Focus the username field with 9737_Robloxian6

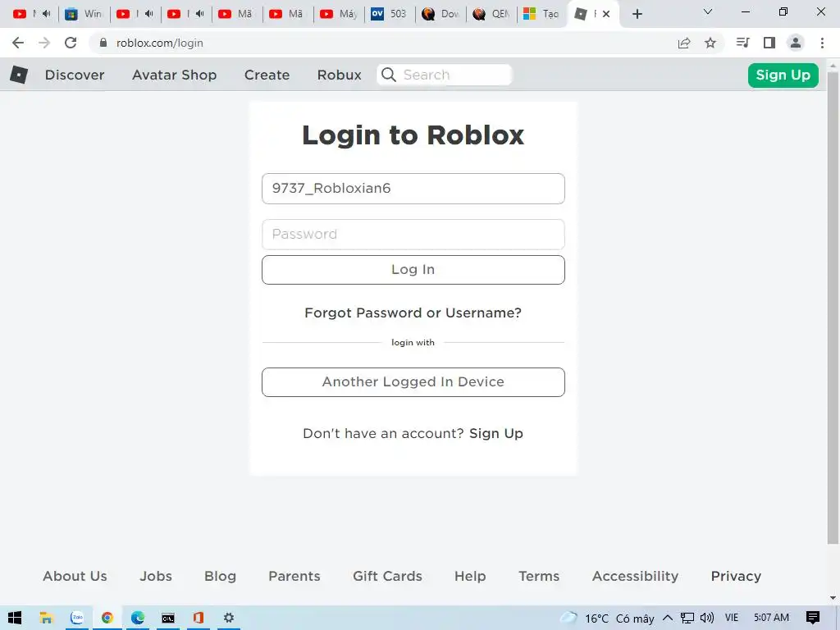tap(413, 189)
